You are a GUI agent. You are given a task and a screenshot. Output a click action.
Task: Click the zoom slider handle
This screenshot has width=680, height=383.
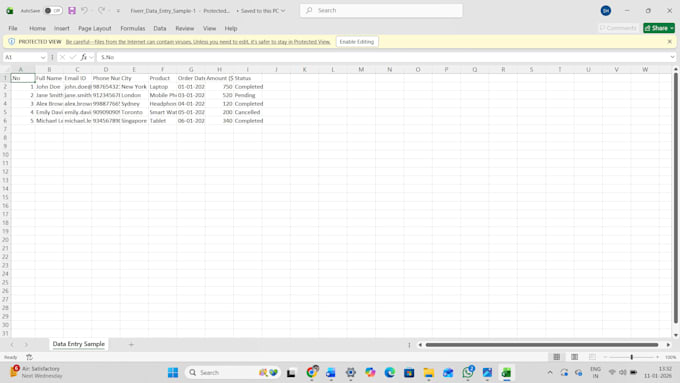coord(631,357)
